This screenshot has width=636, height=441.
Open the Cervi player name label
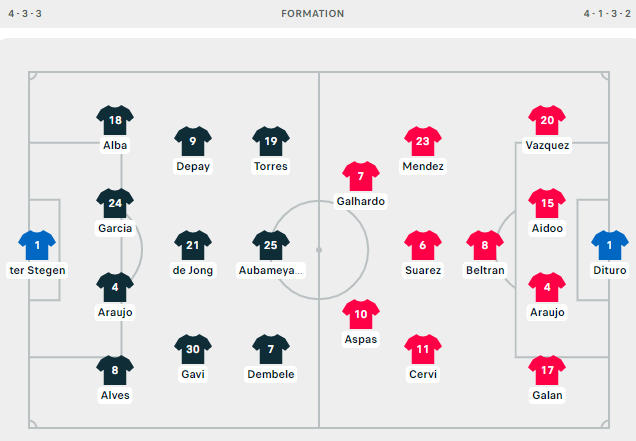point(423,374)
